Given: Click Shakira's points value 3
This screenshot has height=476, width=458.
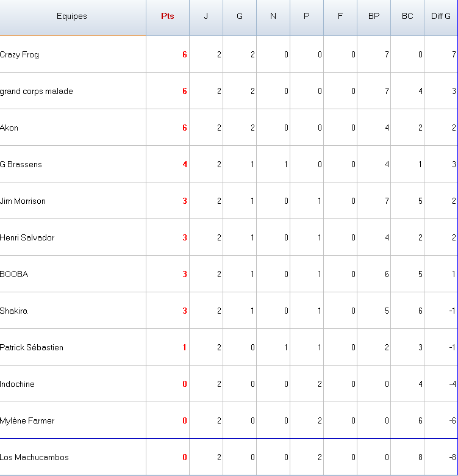Looking at the screenshot, I should coord(185,311).
